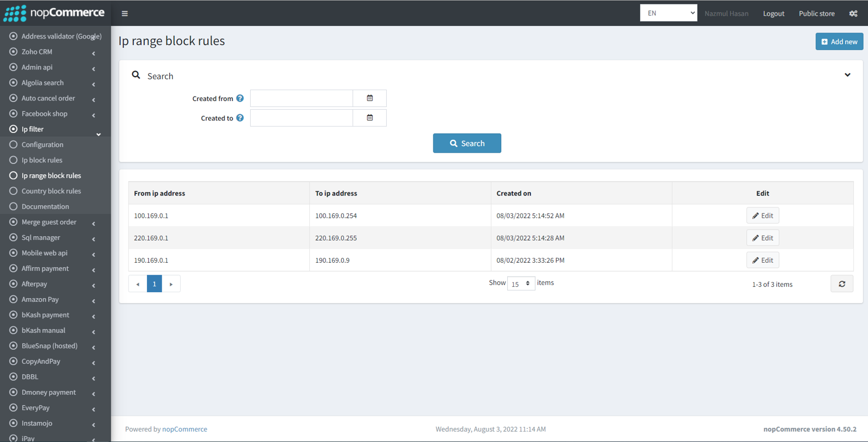Focus the Created from date field
The width and height of the screenshot is (868, 442).
tap(302, 98)
